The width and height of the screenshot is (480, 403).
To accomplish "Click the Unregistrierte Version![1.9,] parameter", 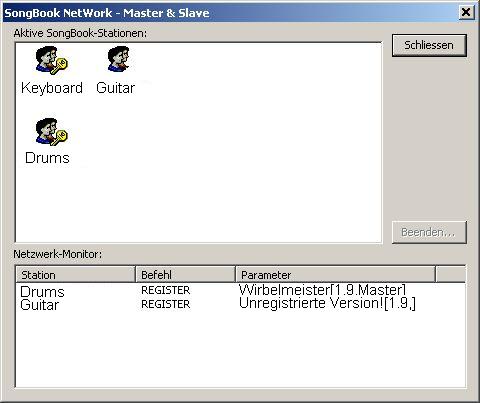I will tap(327, 304).
